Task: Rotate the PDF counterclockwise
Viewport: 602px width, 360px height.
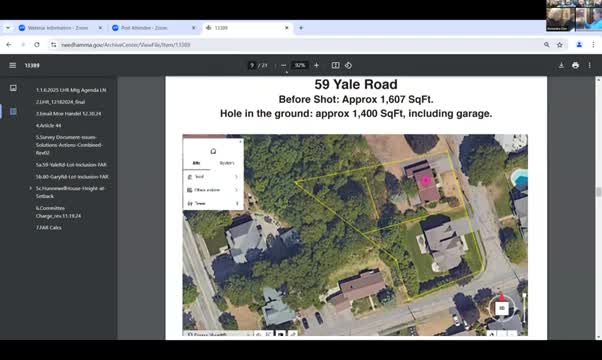Action: (x=348, y=65)
